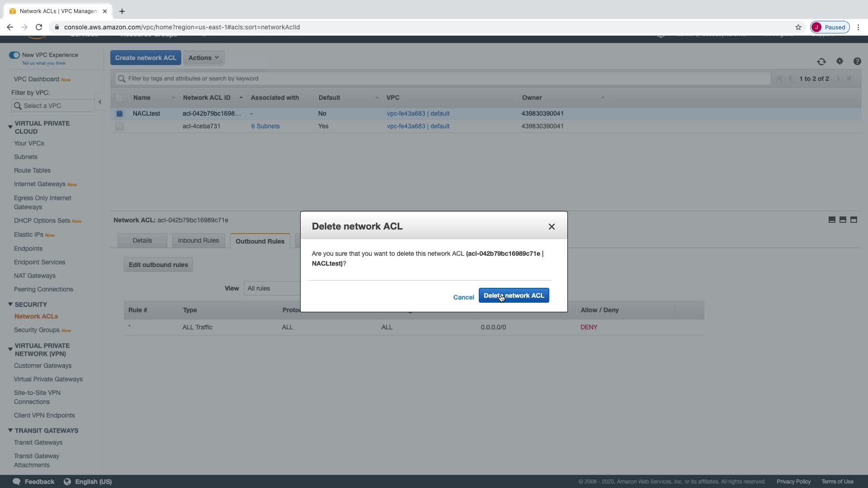Close the Delete network ACL dialog
868x488 pixels.
pyautogui.click(x=552, y=227)
